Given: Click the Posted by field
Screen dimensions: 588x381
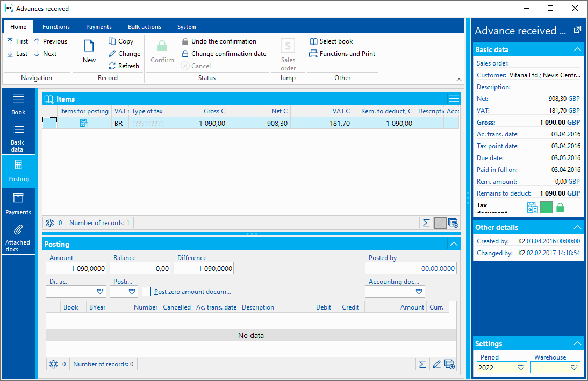Looking at the screenshot, I should [x=411, y=268].
